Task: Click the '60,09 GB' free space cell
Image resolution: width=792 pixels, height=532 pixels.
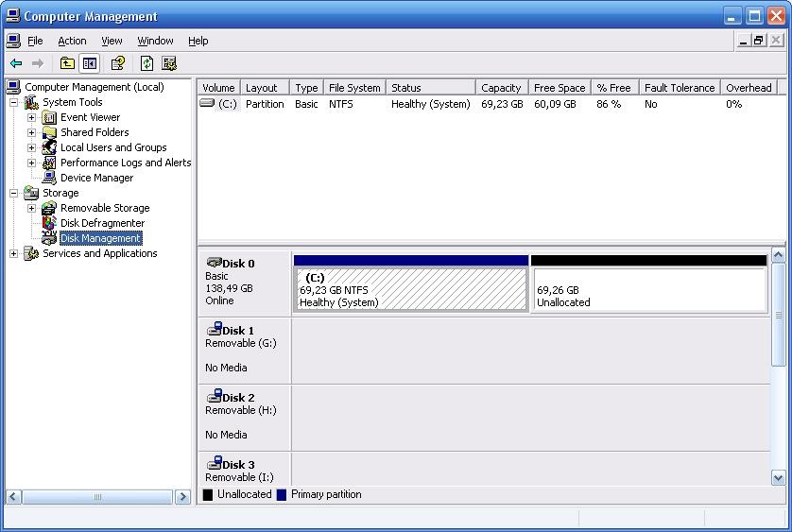Action: coord(555,104)
